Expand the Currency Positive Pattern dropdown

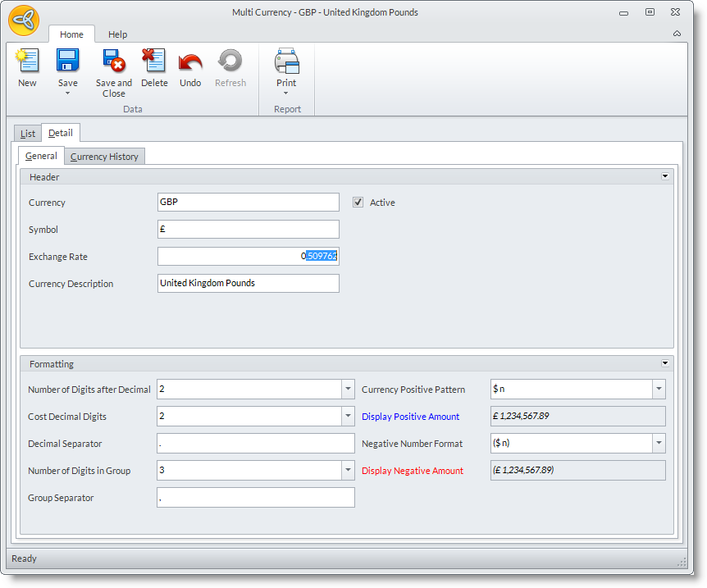pyautogui.click(x=659, y=390)
